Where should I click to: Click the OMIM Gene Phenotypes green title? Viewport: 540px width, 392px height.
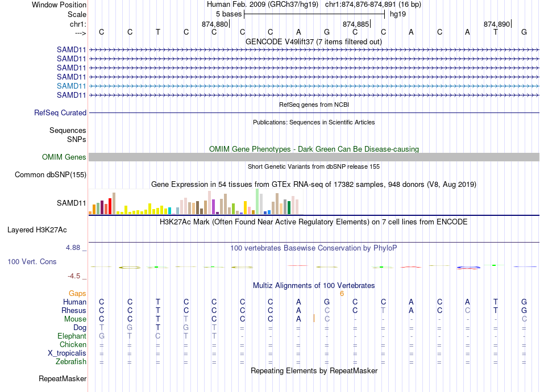click(314, 149)
